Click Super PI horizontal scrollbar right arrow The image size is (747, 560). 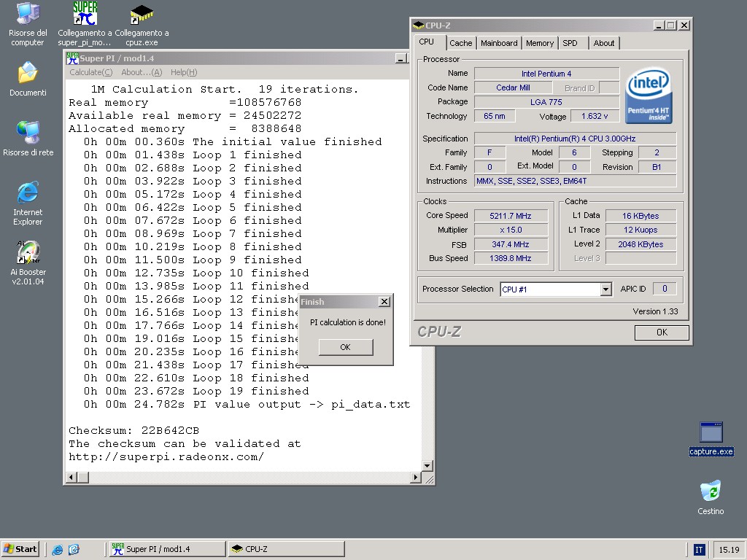pos(415,477)
